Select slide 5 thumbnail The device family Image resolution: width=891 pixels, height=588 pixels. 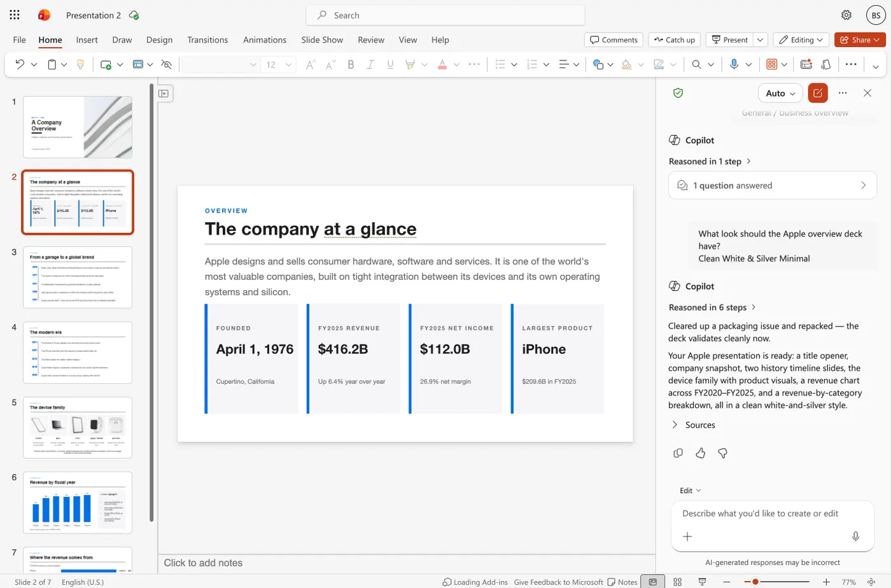[78, 428]
